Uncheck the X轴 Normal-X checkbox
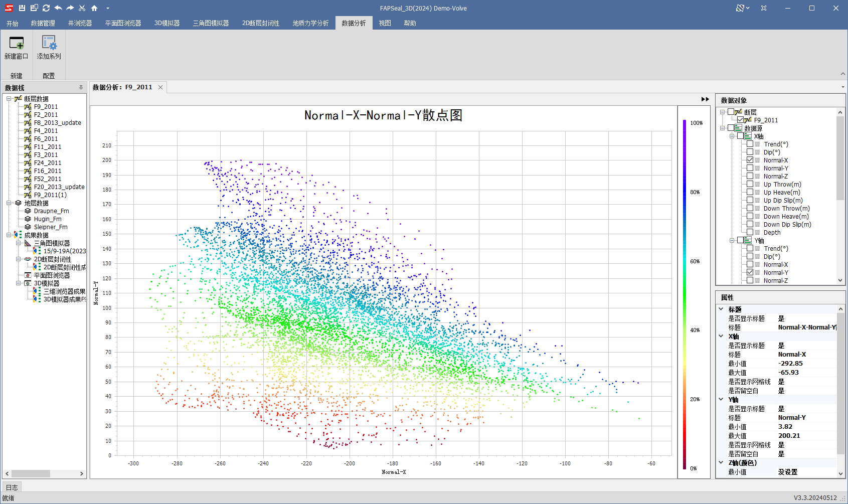The image size is (848, 504). [750, 160]
